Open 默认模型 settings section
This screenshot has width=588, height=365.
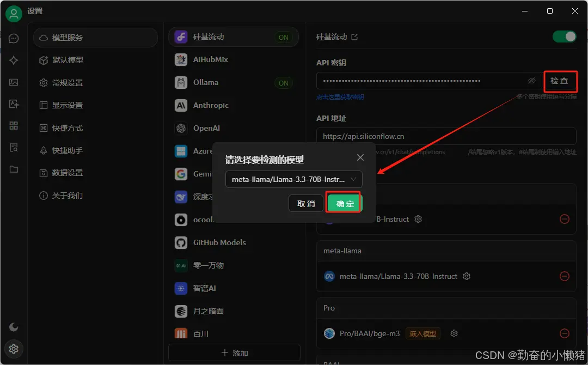pos(95,60)
